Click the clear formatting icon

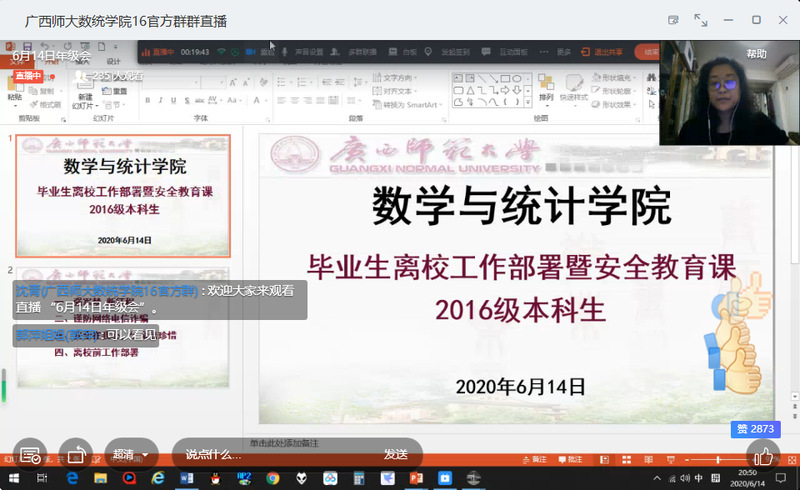click(263, 82)
